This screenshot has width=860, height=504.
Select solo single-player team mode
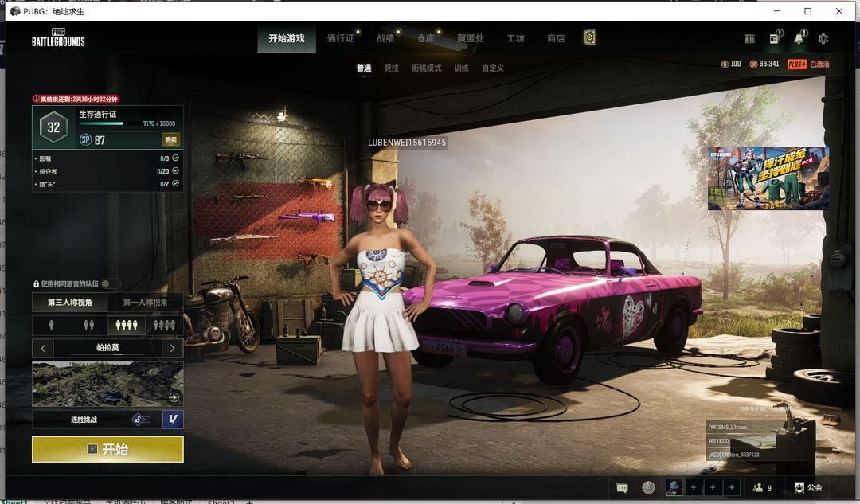[x=53, y=325]
